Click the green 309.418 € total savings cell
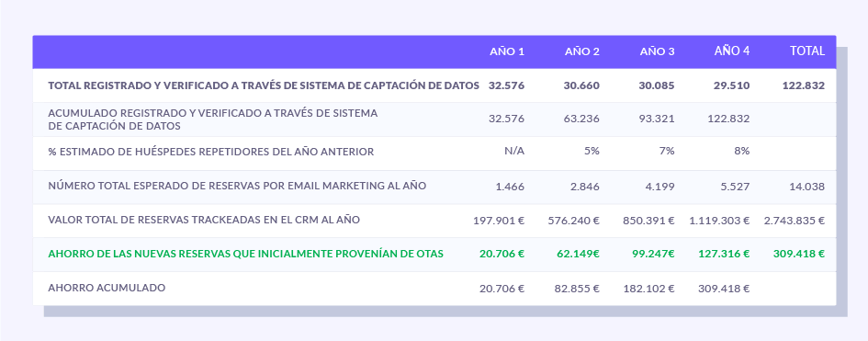Viewport: 868px width, 341px height. coord(799,254)
